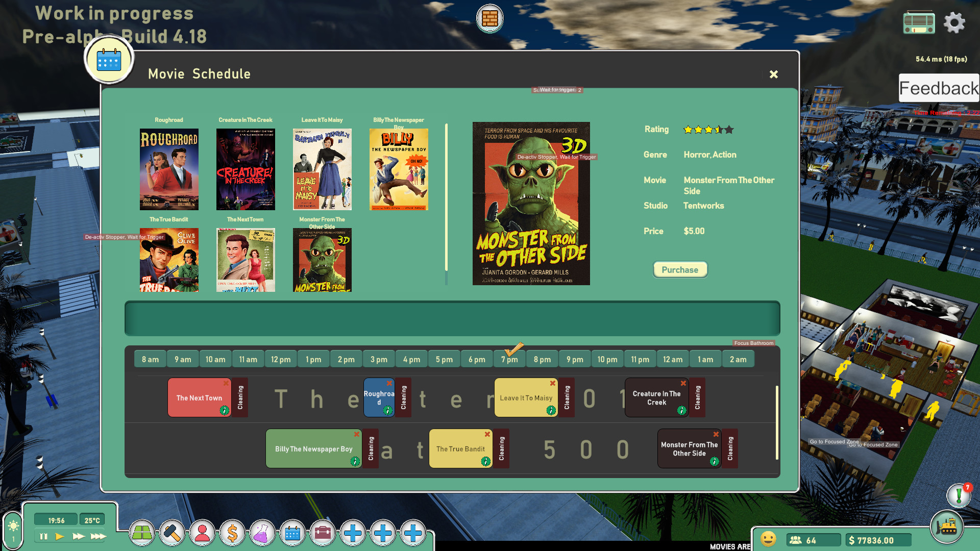Click the bulldozer demolish icon
Screen dimensions: 980x551
947,527
